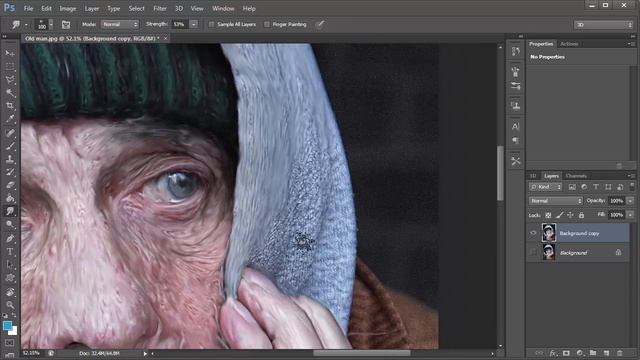
Task: Select the Background layer thumbnail
Action: [549, 252]
